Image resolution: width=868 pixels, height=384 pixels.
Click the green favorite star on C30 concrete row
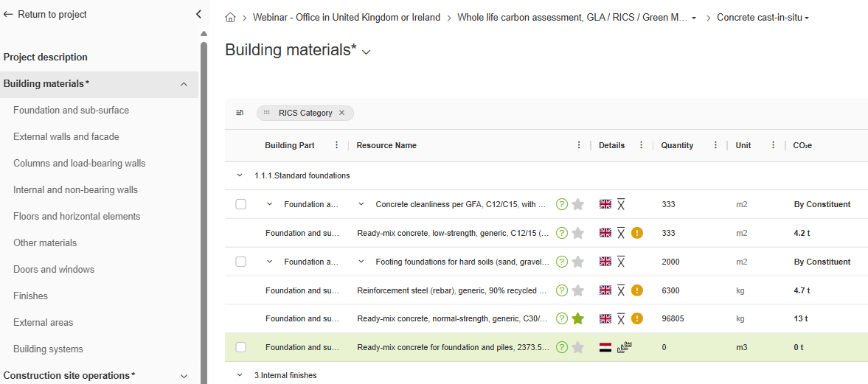click(x=578, y=319)
